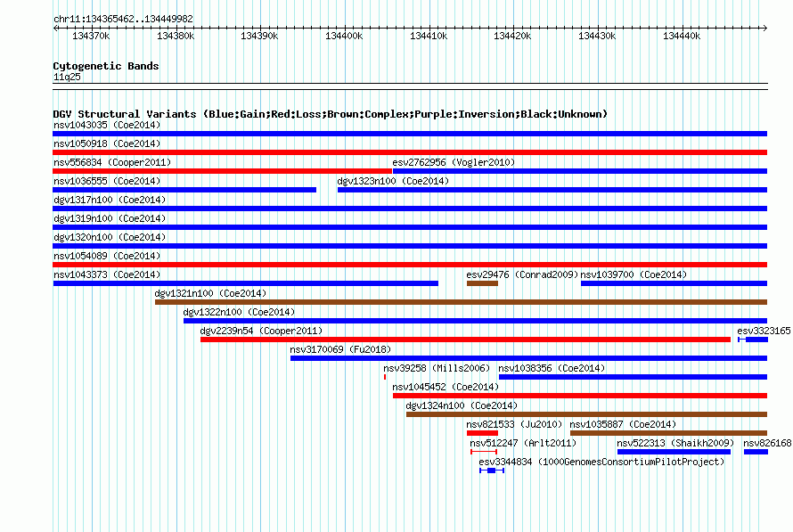The width and height of the screenshot is (793, 532).
Task: Click the 'nsv512247 (Arlt2011)' label
Action: click(x=523, y=443)
